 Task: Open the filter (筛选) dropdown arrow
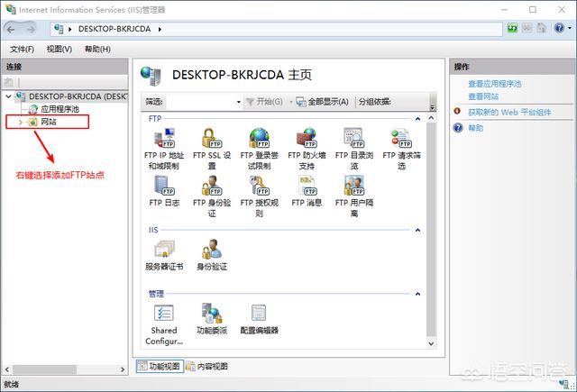(238, 102)
